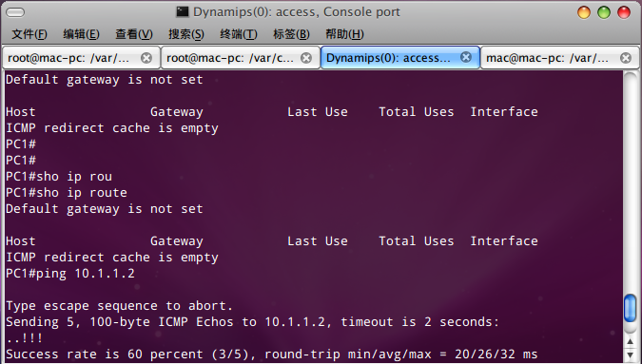642x364 pixels.
Task: Click the 'PC1#ping 10.1.1.2' line
Action: tap(70, 273)
